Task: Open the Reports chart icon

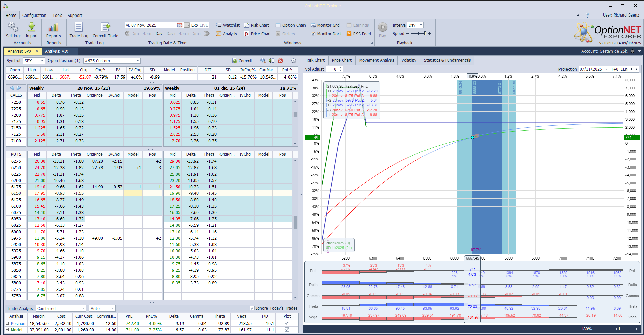Action: point(54,27)
